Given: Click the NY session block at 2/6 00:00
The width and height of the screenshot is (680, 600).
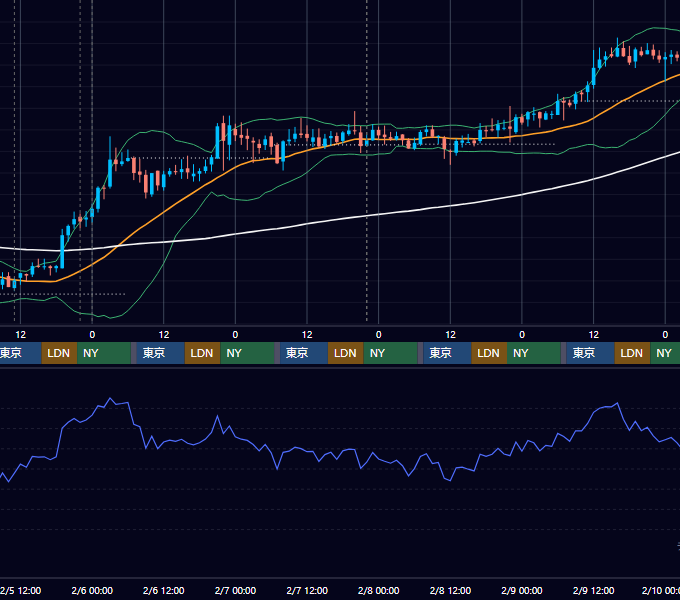Looking at the screenshot, I should (x=104, y=353).
